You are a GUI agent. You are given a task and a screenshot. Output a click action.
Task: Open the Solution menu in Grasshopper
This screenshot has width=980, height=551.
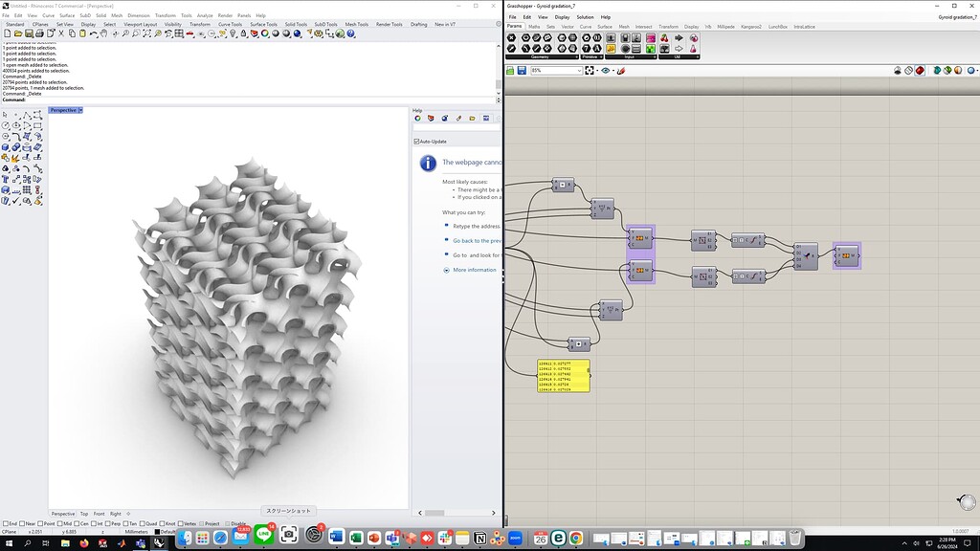tap(585, 17)
